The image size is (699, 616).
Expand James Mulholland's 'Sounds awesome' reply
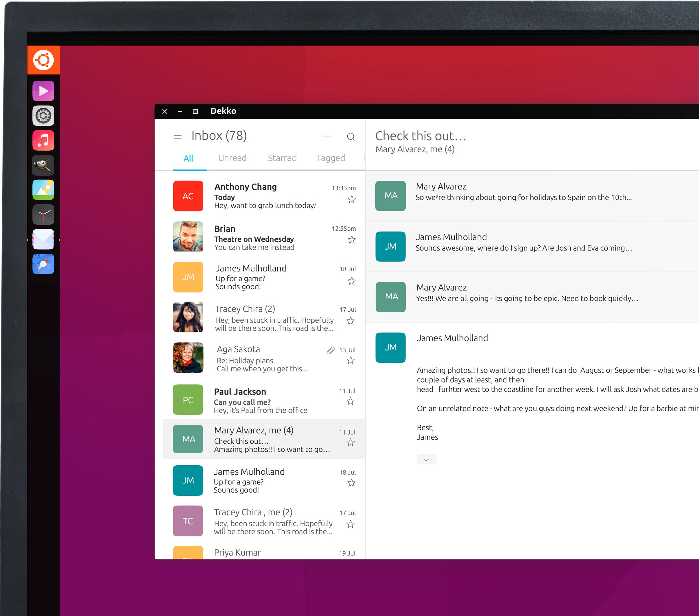(532, 247)
